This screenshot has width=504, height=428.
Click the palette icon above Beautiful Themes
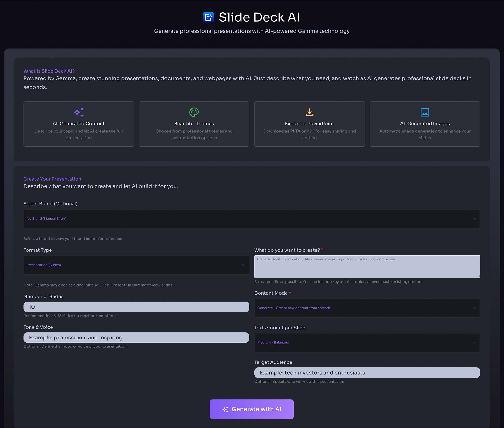(194, 112)
